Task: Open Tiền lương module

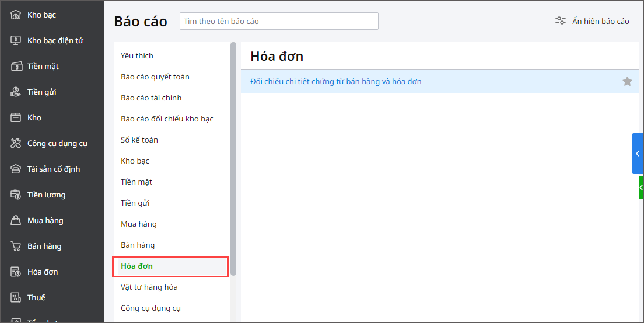Action: point(47,195)
